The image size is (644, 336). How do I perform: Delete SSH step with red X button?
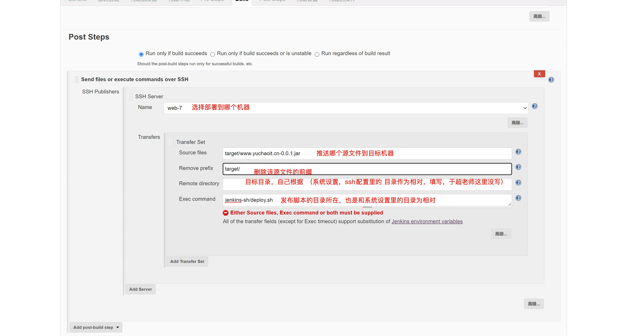pos(539,74)
